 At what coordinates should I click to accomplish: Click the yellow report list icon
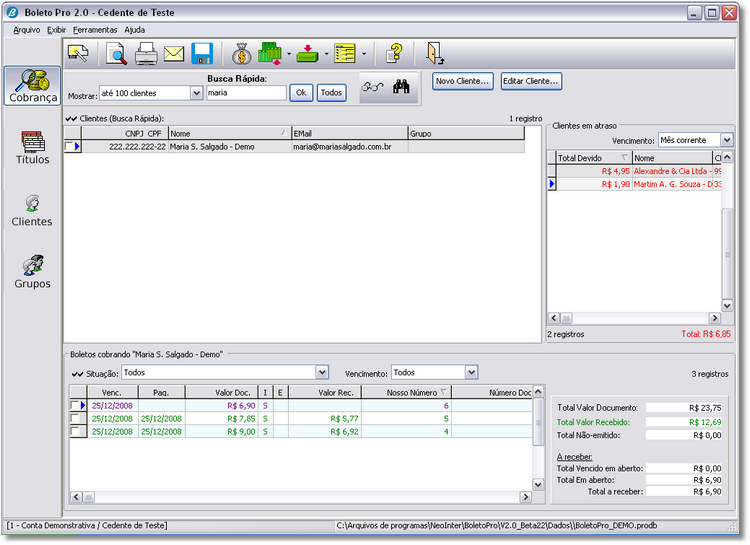point(345,54)
